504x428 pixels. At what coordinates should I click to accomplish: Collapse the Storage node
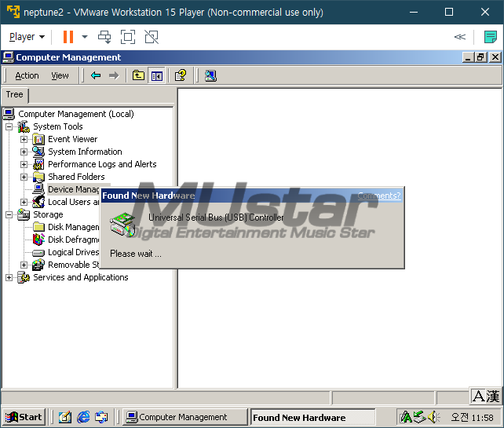click(9, 214)
